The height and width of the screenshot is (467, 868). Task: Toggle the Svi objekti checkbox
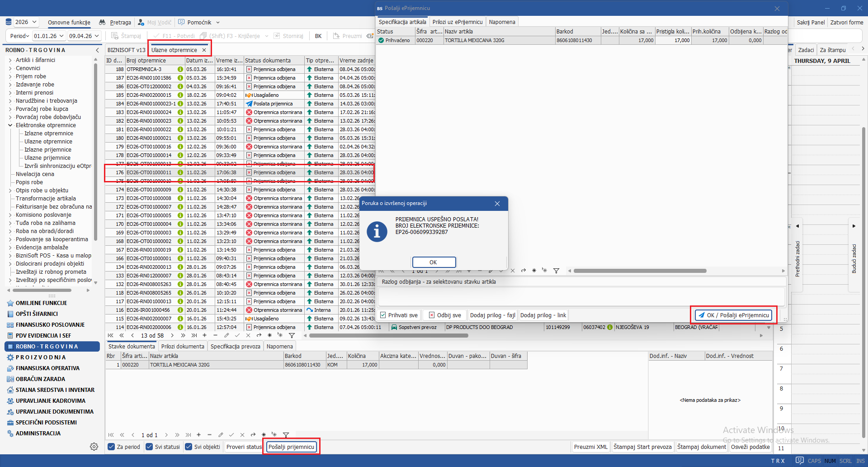pos(189,447)
